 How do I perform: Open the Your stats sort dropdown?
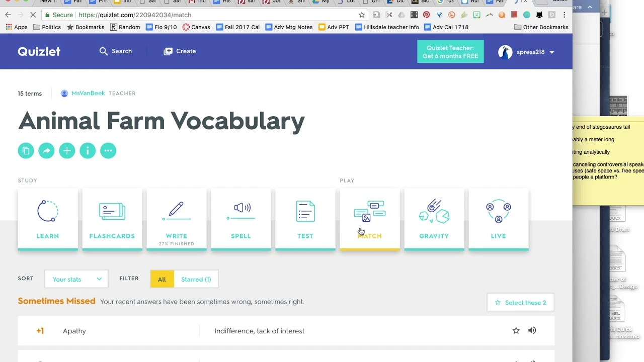point(76,279)
